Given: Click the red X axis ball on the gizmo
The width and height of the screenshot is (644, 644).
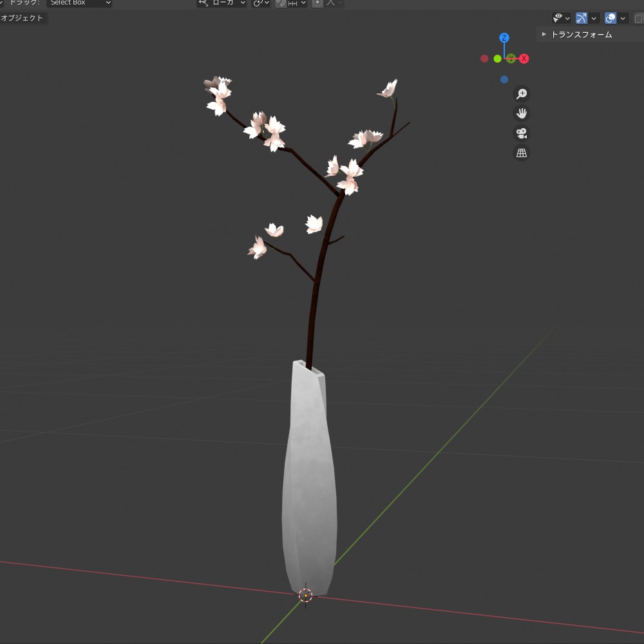Looking at the screenshot, I should (524, 59).
